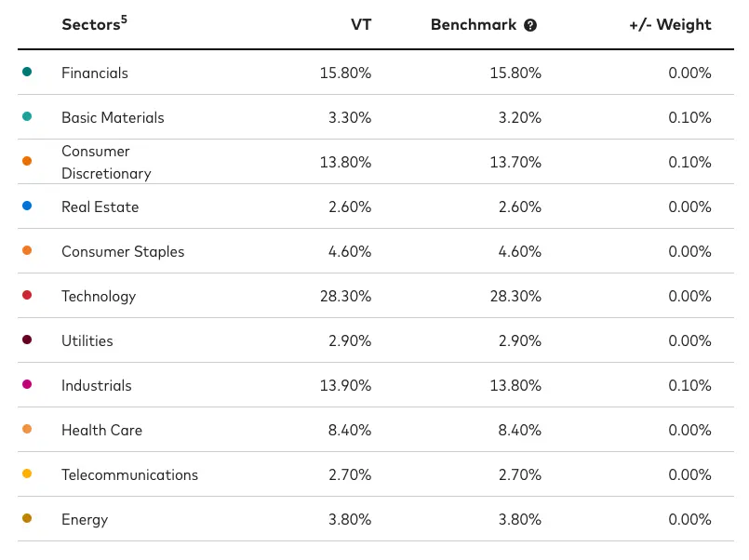Click the Utilities dark maroon dot
The image size is (749, 560).
pos(27,340)
